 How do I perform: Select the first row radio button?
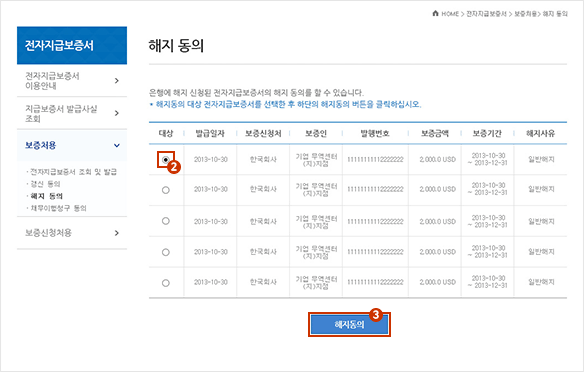point(166,159)
